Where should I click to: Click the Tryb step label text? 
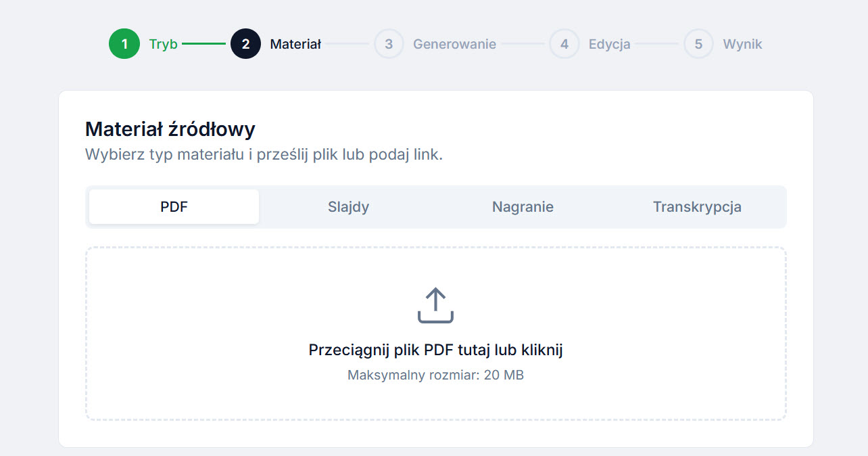pyautogui.click(x=162, y=43)
